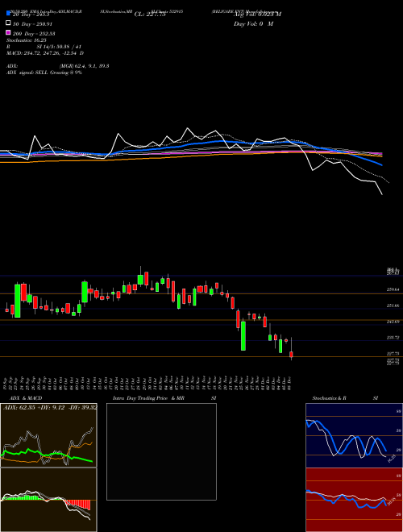Click the 243.69 price axis label

[x=393, y=322]
